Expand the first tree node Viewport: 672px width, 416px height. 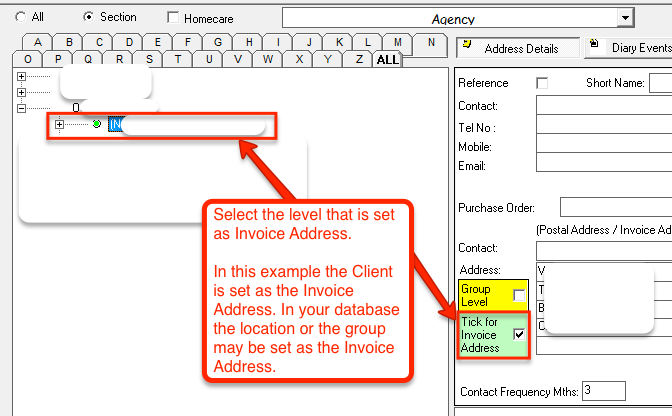click(x=22, y=77)
